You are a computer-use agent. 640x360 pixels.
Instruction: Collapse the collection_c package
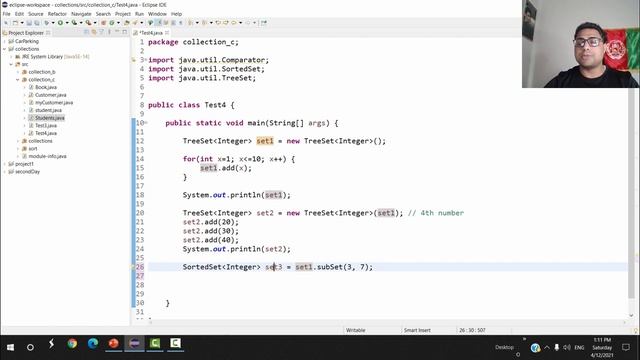click(x=18, y=80)
